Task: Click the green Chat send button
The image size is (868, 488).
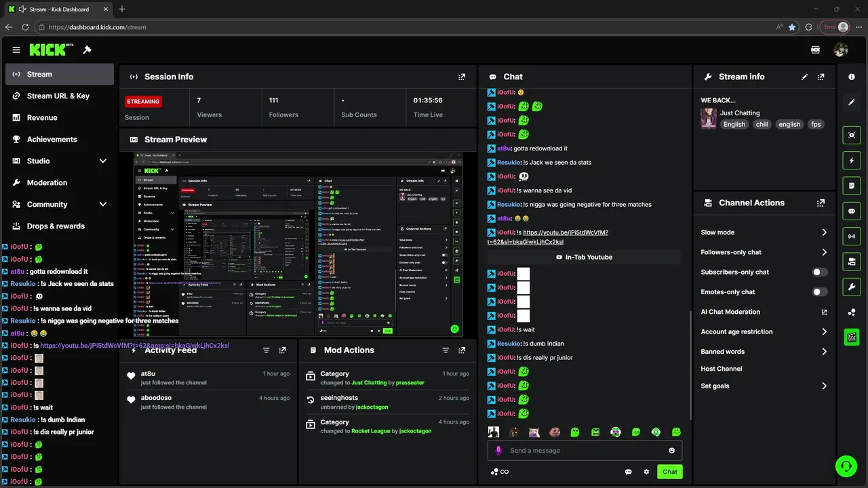Action: click(x=669, y=472)
